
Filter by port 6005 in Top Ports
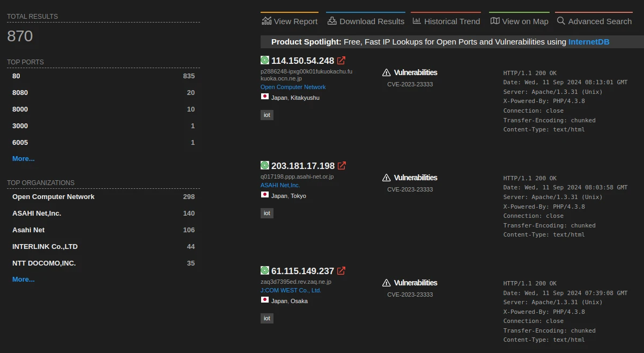[x=103, y=143]
